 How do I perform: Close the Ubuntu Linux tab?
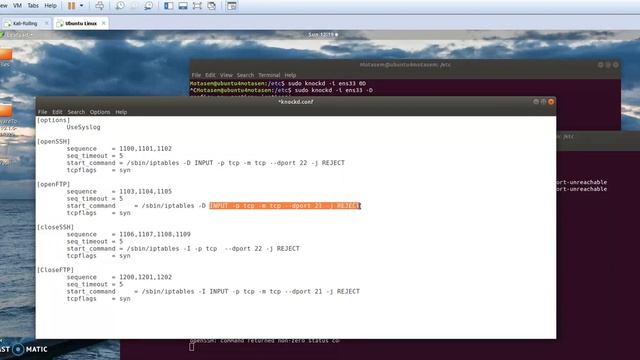tap(103, 23)
